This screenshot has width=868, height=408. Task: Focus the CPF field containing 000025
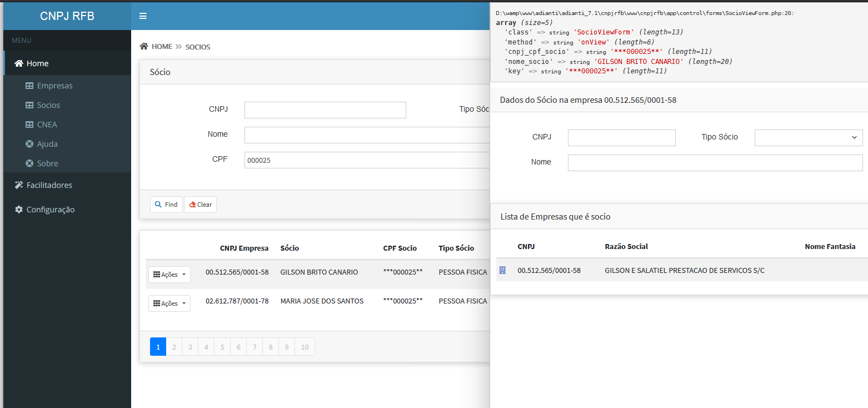(367, 160)
